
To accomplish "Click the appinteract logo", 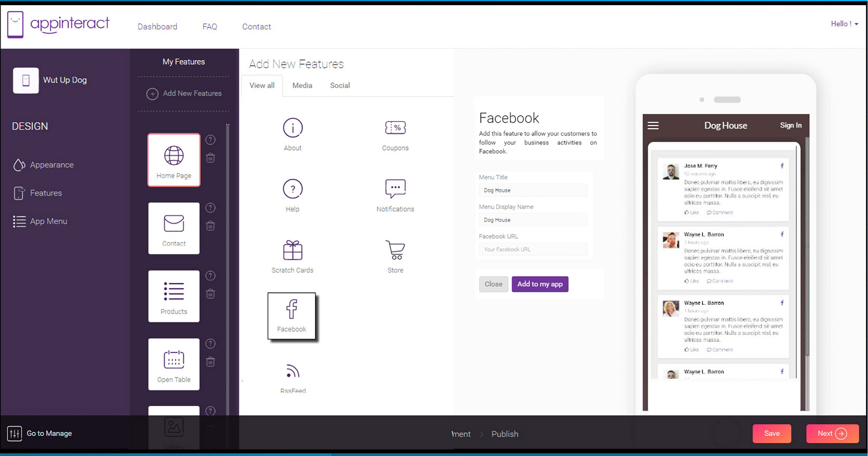I will point(58,24).
